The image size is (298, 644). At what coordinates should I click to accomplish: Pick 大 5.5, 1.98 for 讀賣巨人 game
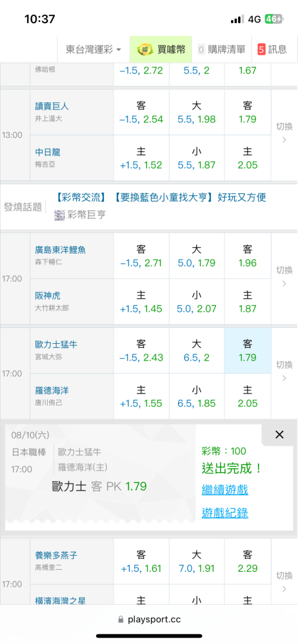coord(196,112)
